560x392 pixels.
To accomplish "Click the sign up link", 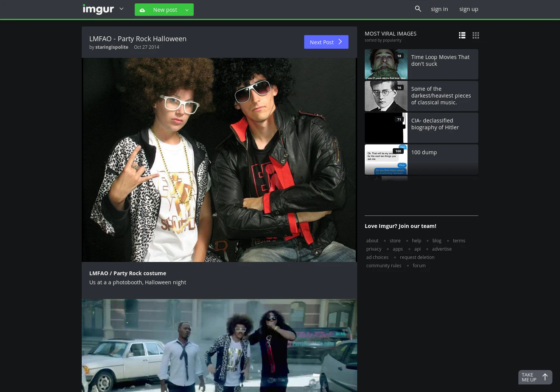I will coord(469,9).
